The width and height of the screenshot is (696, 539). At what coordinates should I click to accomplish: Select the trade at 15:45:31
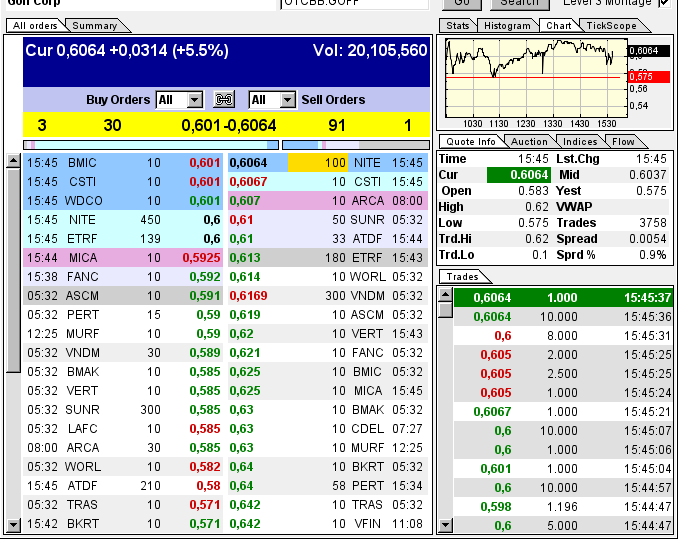(x=563, y=336)
